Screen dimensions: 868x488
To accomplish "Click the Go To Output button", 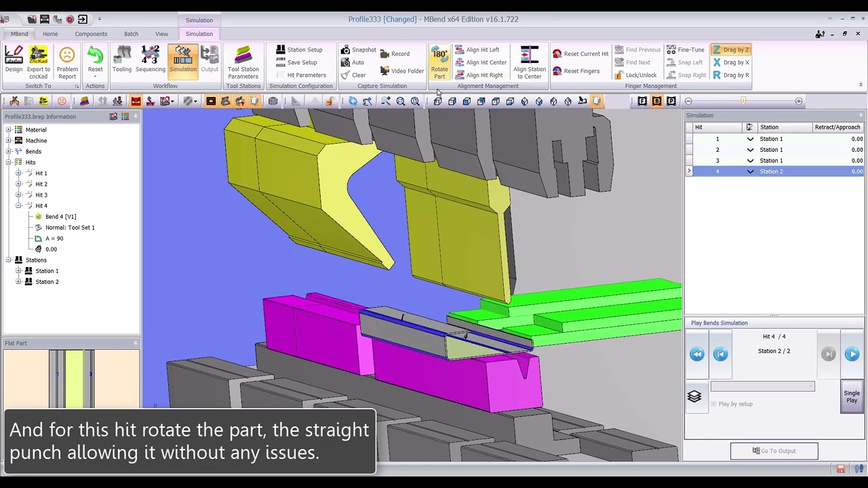I will 774,451.
